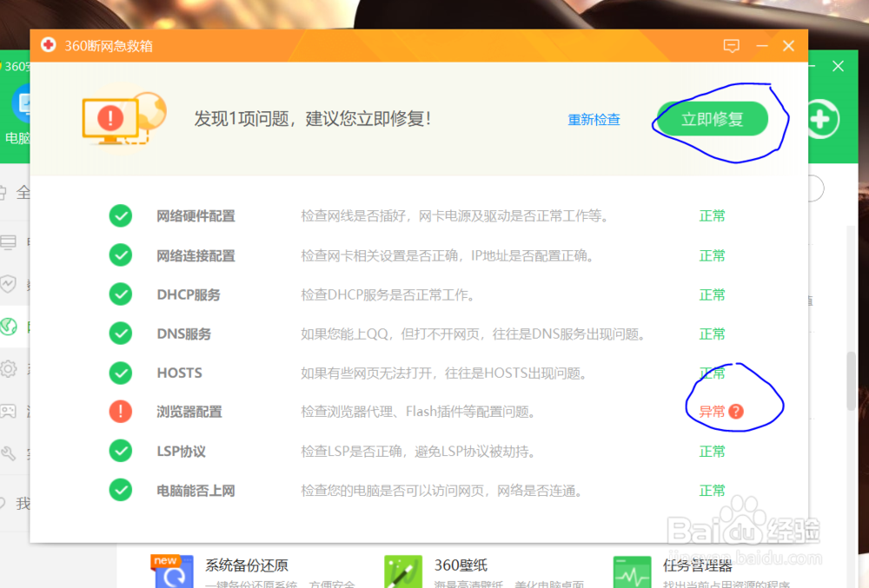Click the 检查DHCP服务是否正常工作 description
The width and height of the screenshot is (869, 588).
(388, 295)
